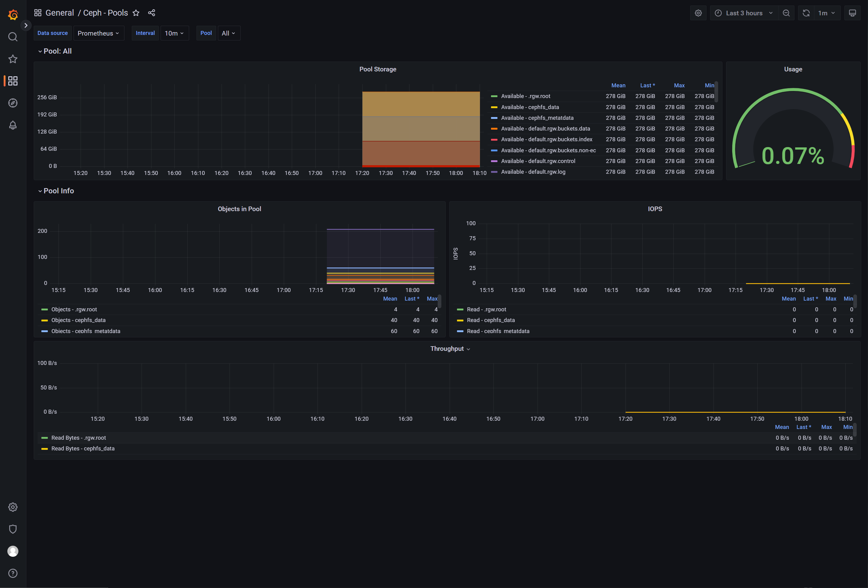
Task: Toggle the Available - cephfs_data series in legend
Action: click(530, 107)
